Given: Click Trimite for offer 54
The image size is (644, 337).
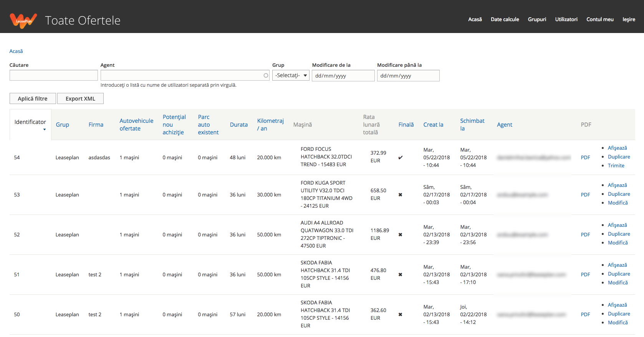Looking at the screenshot, I should (616, 165).
